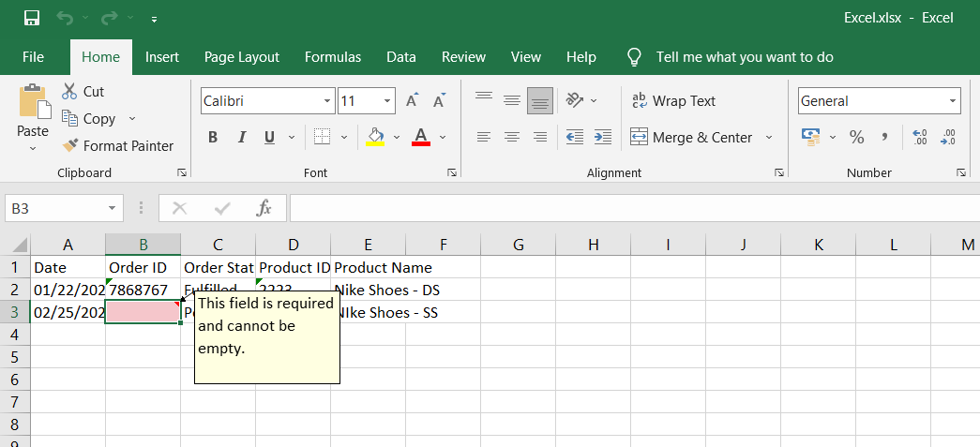This screenshot has width=980, height=447.
Task: Click the Decrease Decimal icon
Action: (947, 138)
